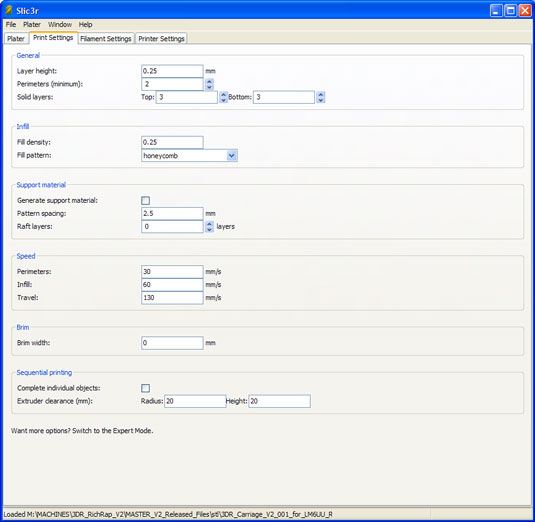
Task: Increase Perimeters (minimum) with up arrow
Action: tap(209, 81)
